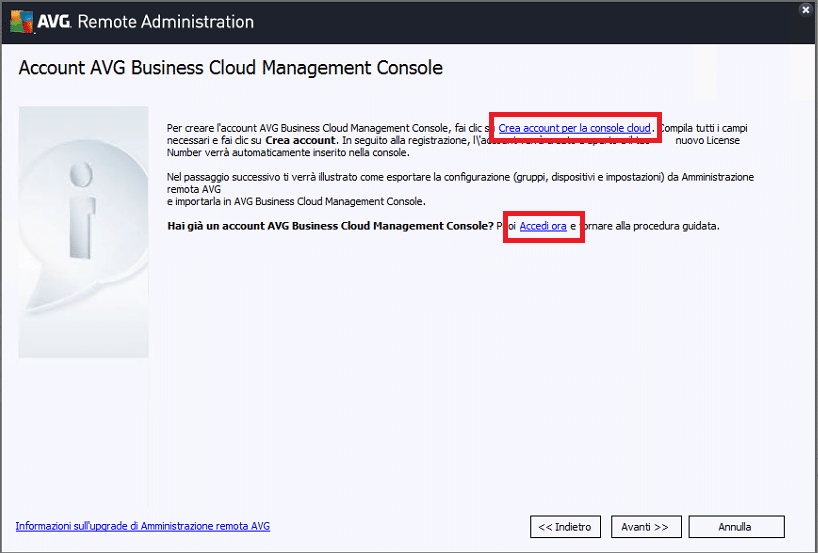Click the AVG logo in title bar

tap(41, 22)
